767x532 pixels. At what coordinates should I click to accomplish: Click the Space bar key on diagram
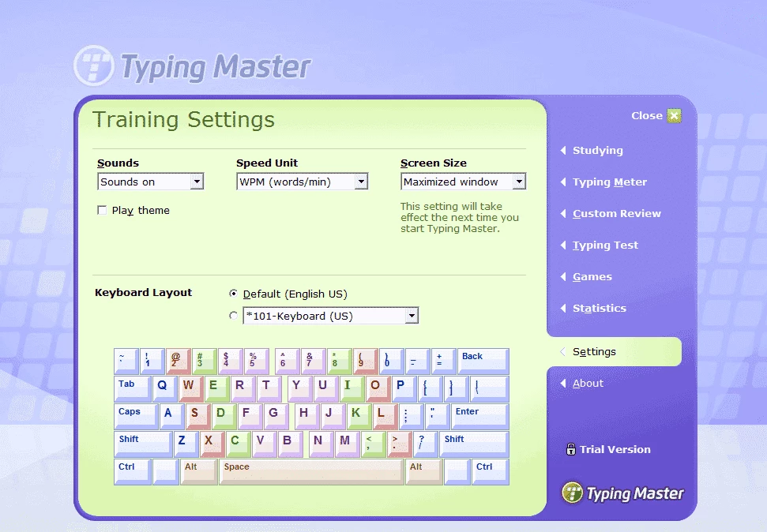pyautogui.click(x=311, y=471)
